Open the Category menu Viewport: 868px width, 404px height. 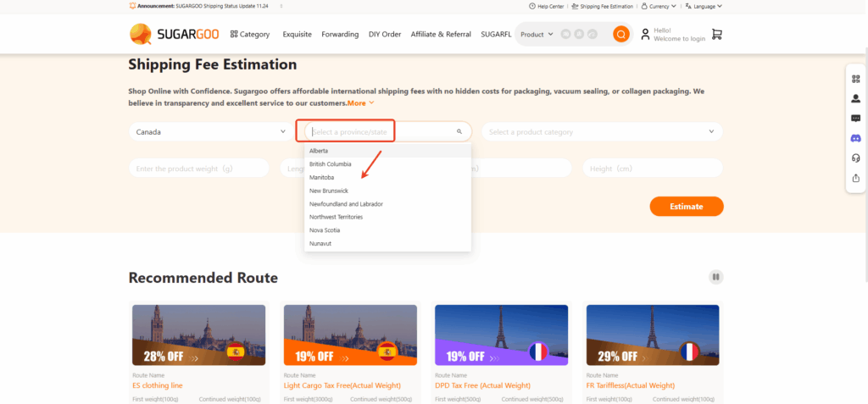[x=250, y=35]
